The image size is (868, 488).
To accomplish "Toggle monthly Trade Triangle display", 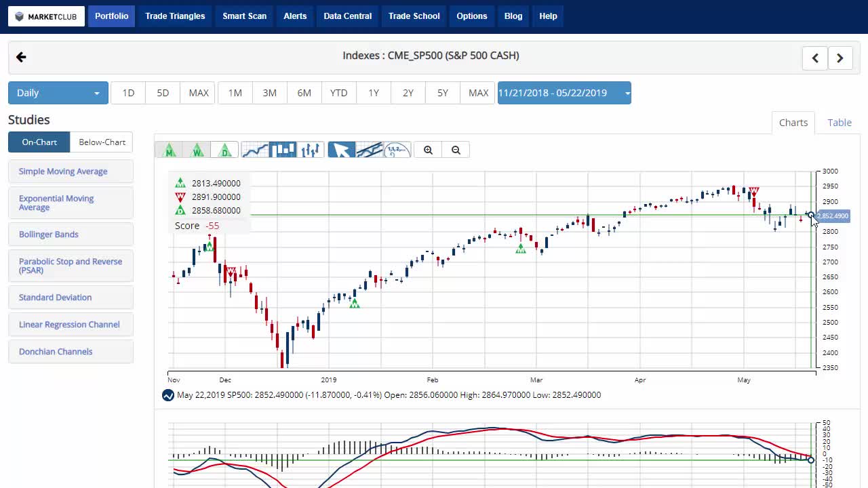I will pos(170,150).
